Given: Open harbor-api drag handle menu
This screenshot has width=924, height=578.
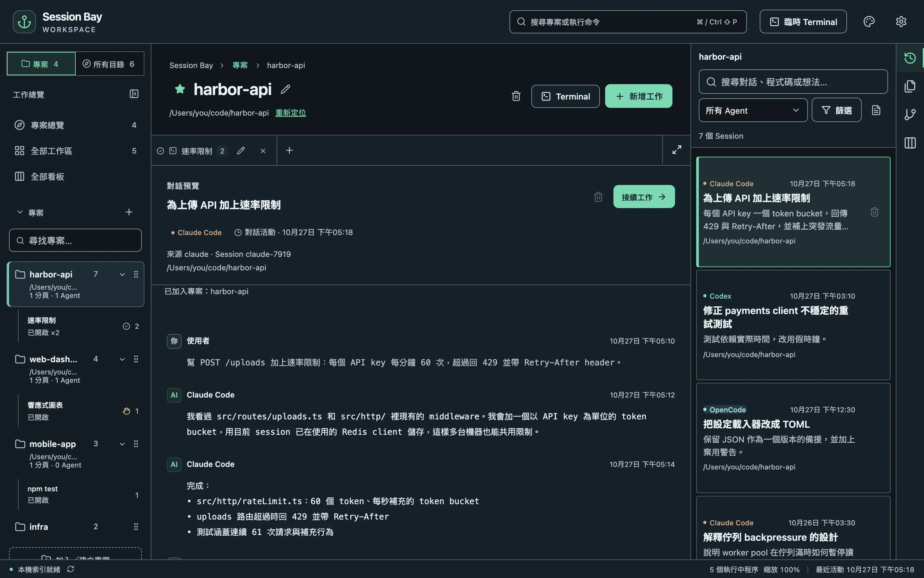Looking at the screenshot, I should coord(136,275).
